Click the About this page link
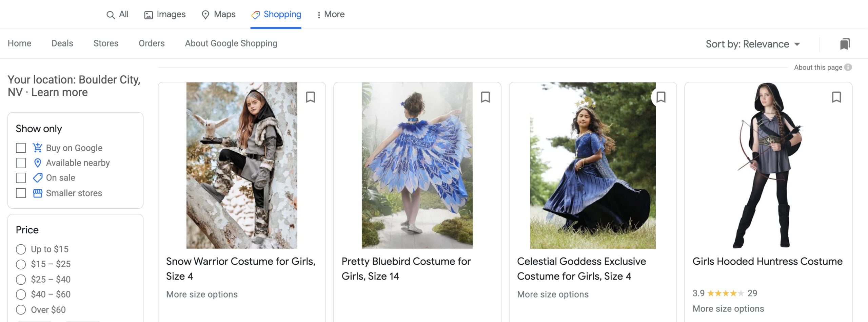The height and width of the screenshot is (322, 868). coord(818,67)
